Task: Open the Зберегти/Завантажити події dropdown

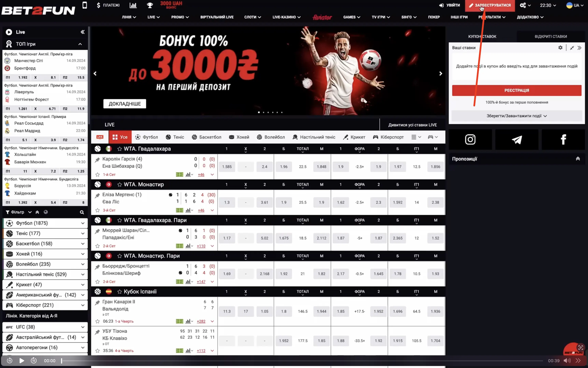Action: click(x=517, y=116)
